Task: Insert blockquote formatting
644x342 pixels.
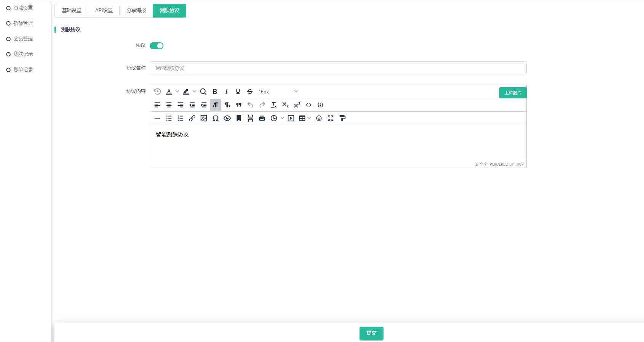Action: (x=239, y=105)
